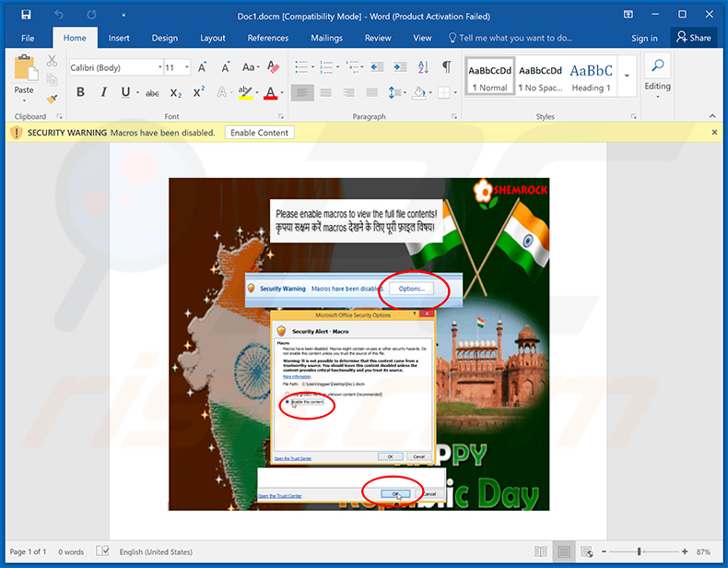Image resolution: width=728 pixels, height=568 pixels.
Task: Click the Grow Font icon
Action: 202,68
